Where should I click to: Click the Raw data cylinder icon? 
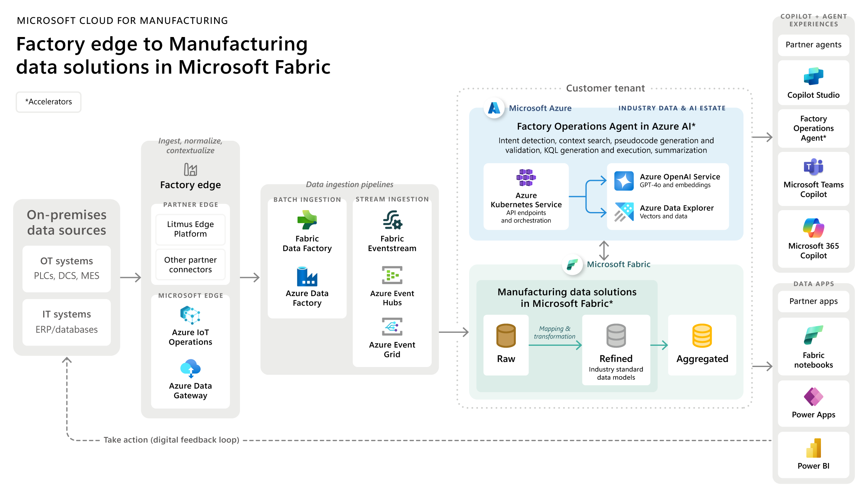(506, 336)
